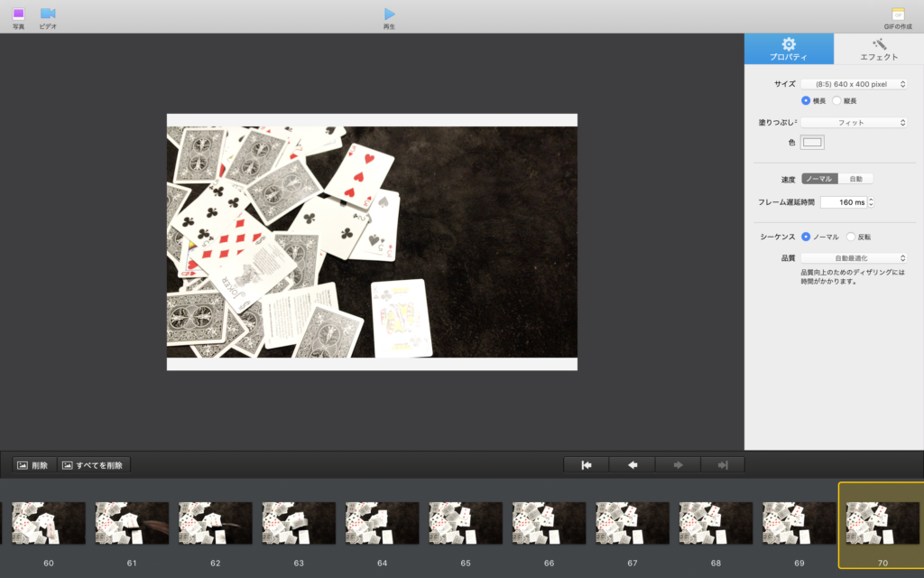Select frame thumbnail 64
Screen dimensions: 924x578
[x=382, y=523]
